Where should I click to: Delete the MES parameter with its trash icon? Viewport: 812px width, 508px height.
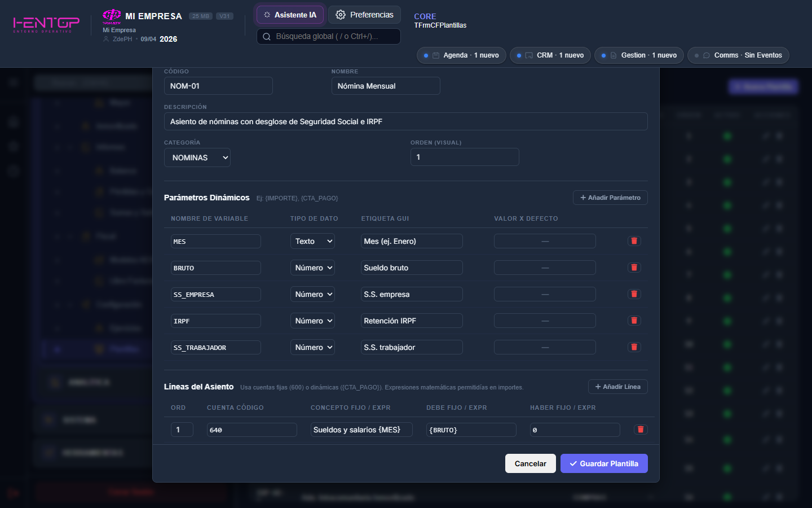pyautogui.click(x=634, y=241)
